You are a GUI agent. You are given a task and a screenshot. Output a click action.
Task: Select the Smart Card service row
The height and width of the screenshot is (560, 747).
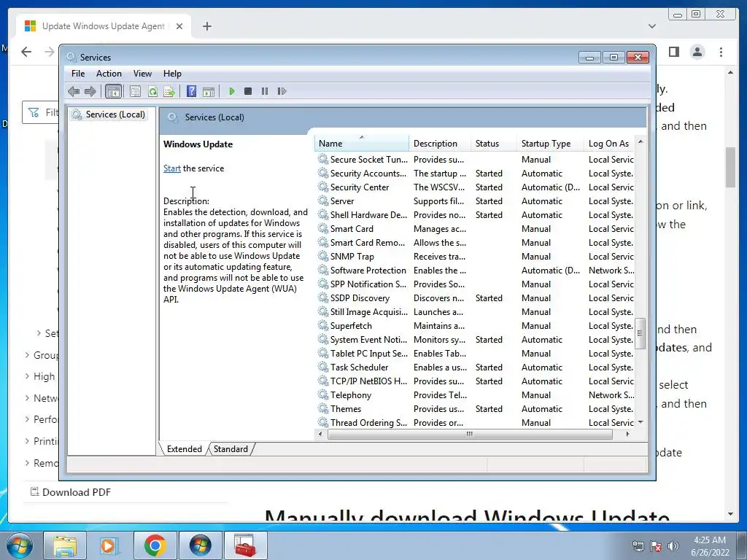475,228
